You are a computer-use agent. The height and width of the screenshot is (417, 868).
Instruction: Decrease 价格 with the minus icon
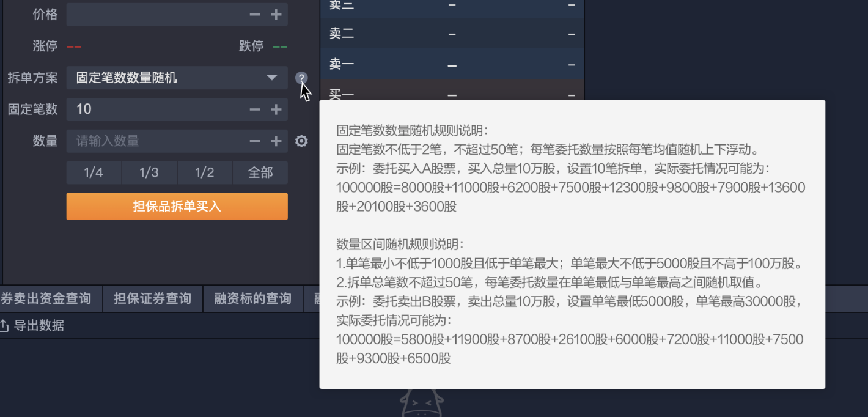pyautogui.click(x=255, y=15)
